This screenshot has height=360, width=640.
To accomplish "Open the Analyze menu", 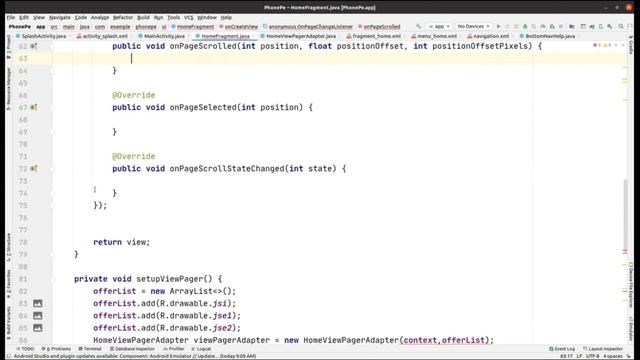I will click(x=100, y=18).
